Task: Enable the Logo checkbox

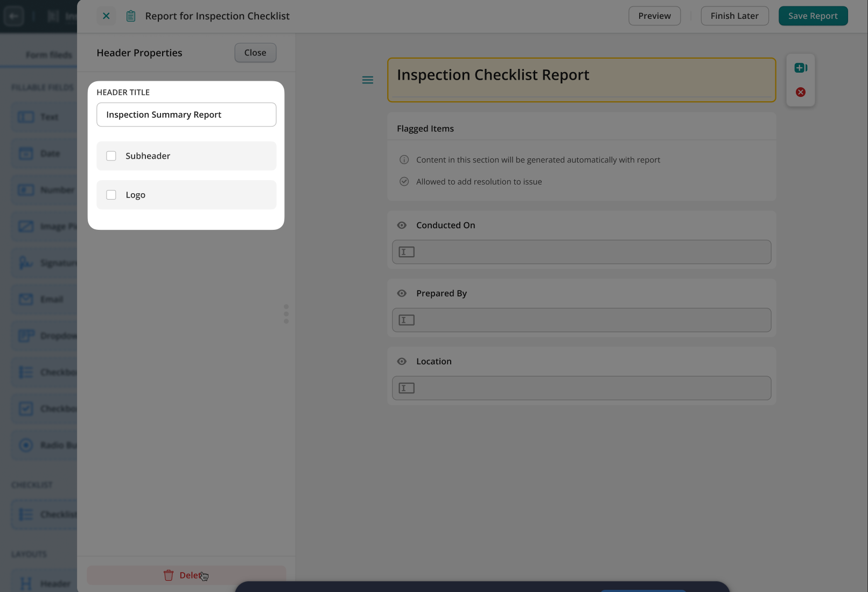Action: 111,195
